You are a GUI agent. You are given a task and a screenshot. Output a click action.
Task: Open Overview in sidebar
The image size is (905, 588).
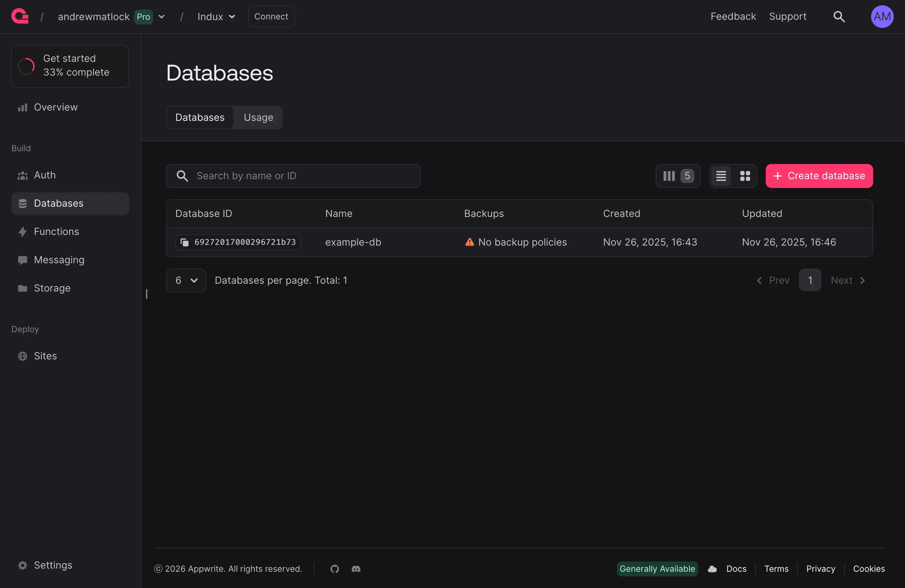[x=70, y=107]
